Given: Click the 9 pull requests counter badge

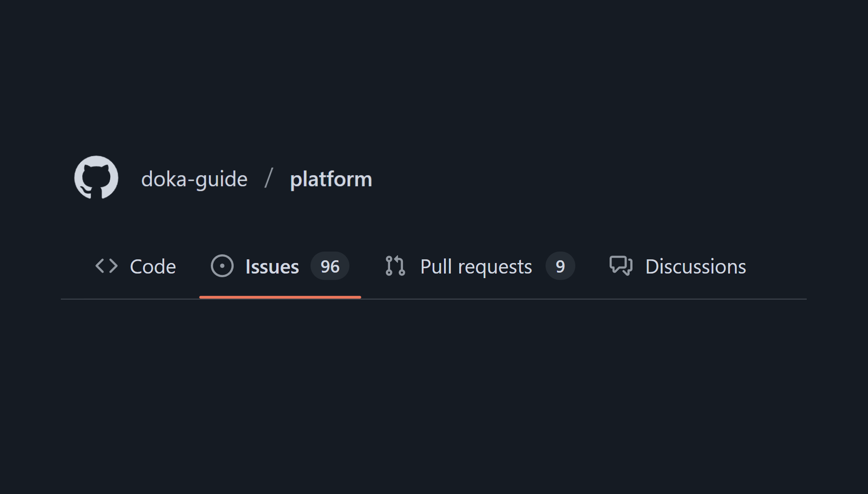Looking at the screenshot, I should (x=560, y=266).
